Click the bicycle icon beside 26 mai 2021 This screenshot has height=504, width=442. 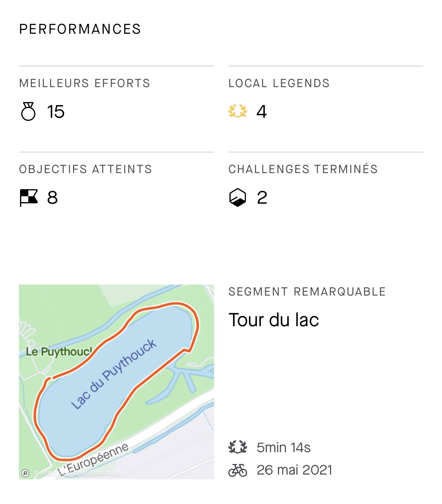tap(238, 470)
